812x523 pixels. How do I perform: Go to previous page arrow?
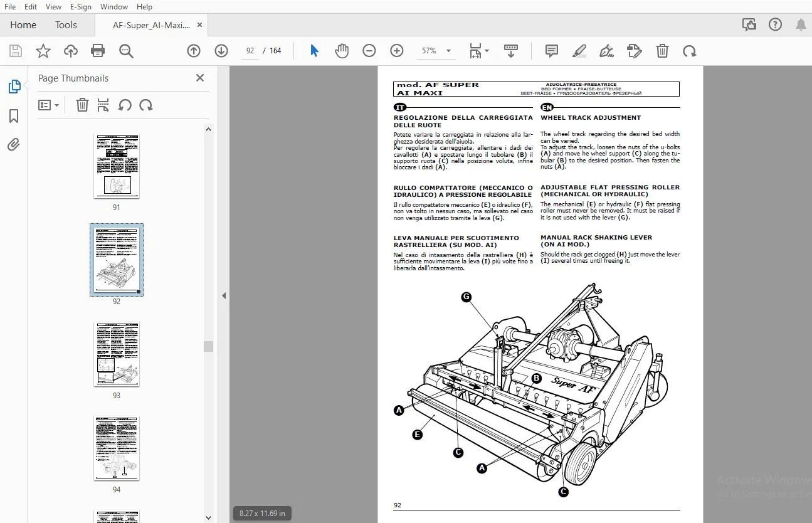pos(194,51)
